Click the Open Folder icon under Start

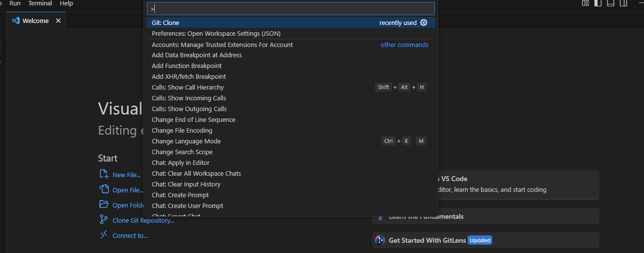[104, 205]
